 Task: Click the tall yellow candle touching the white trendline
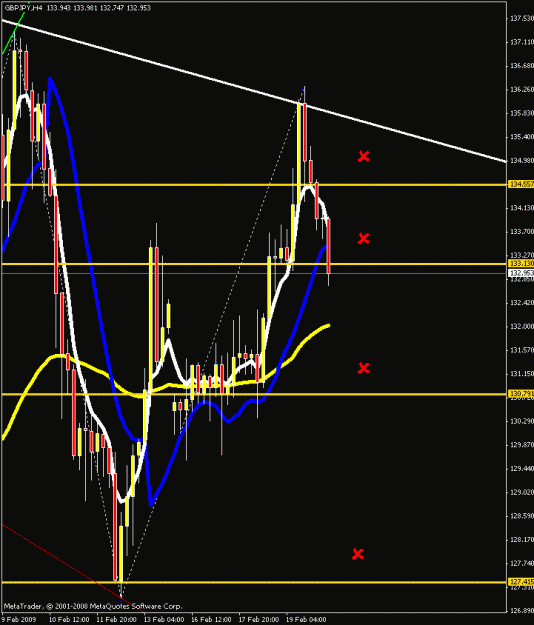[x=298, y=153]
